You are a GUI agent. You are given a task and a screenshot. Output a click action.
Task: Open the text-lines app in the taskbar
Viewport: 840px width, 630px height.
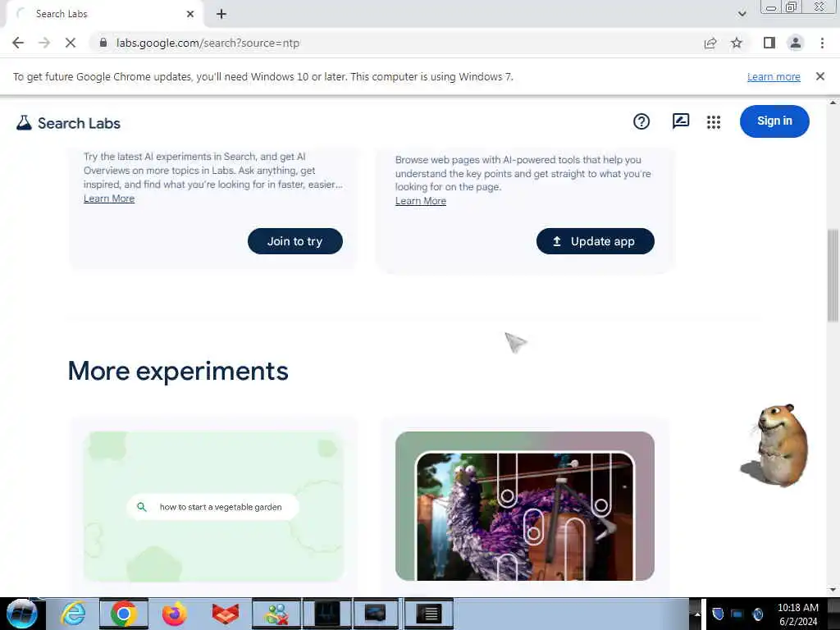coord(428,614)
